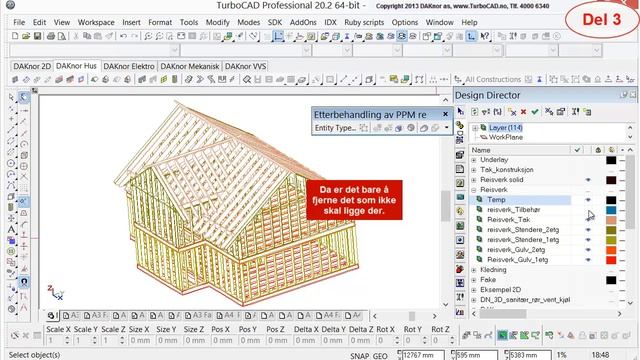The image size is (640, 360).
Task: Expand the Kledning layer group
Action: pyautogui.click(x=474, y=270)
